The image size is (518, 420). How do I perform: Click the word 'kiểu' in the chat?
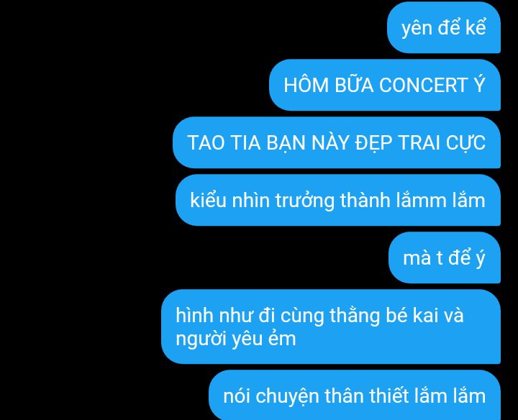pos(208,200)
